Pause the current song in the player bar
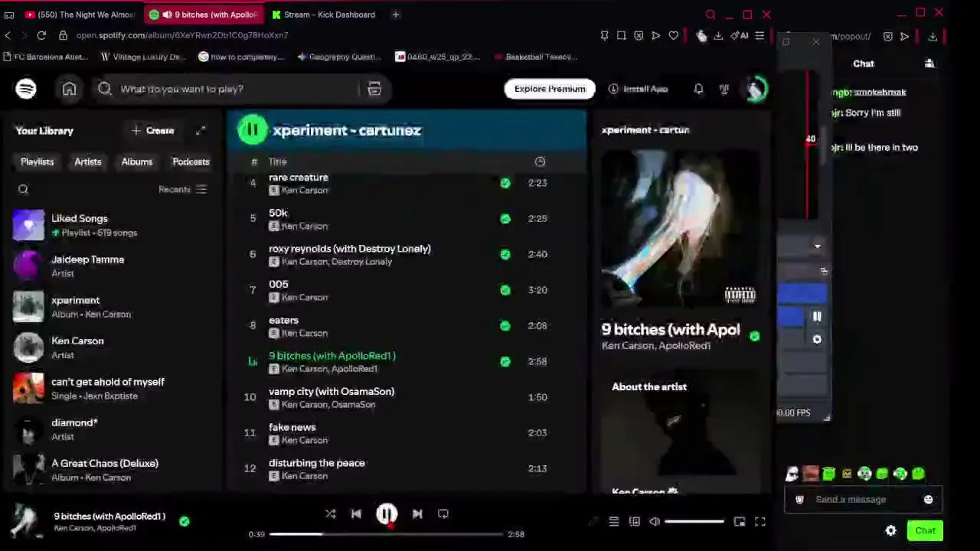 click(x=387, y=514)
